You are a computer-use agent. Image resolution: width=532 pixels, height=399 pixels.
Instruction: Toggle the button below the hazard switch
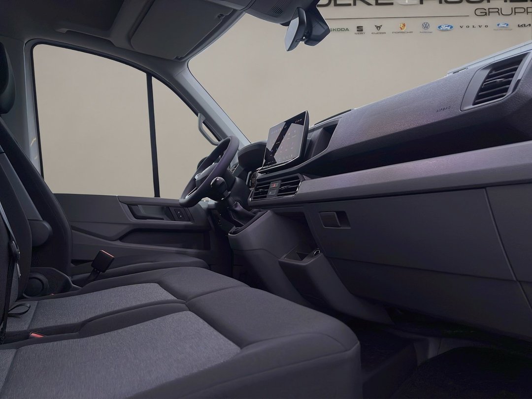(x=272, y=194)
